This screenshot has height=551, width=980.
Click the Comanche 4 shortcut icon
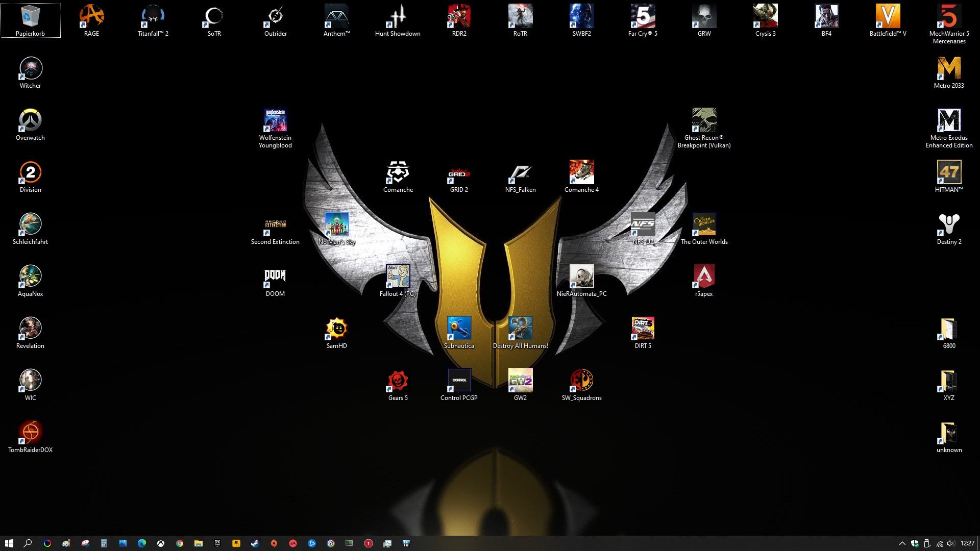click(582, 172)
